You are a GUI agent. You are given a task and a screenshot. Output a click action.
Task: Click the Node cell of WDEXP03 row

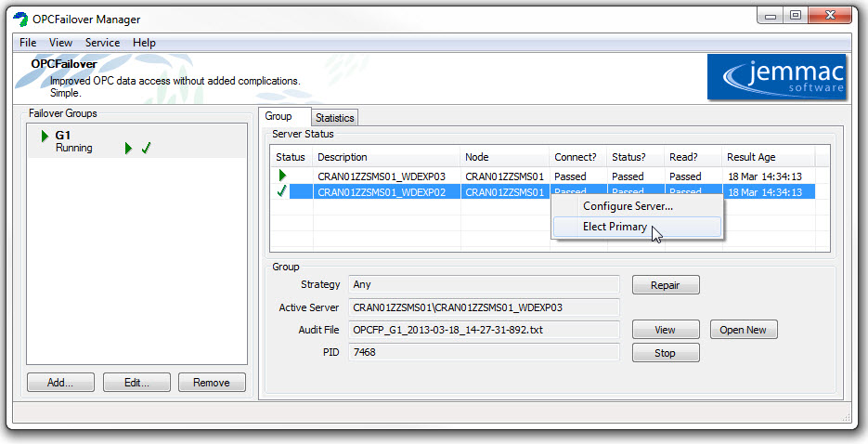tap(505, 176)
